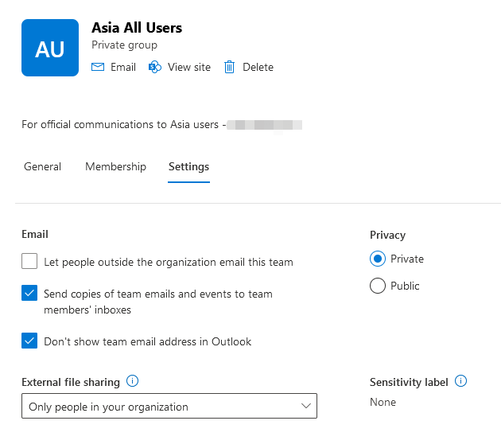This screenshot has width=501, height=448.
Task: Click the Delete text to remove group
Action: [258, 68]
